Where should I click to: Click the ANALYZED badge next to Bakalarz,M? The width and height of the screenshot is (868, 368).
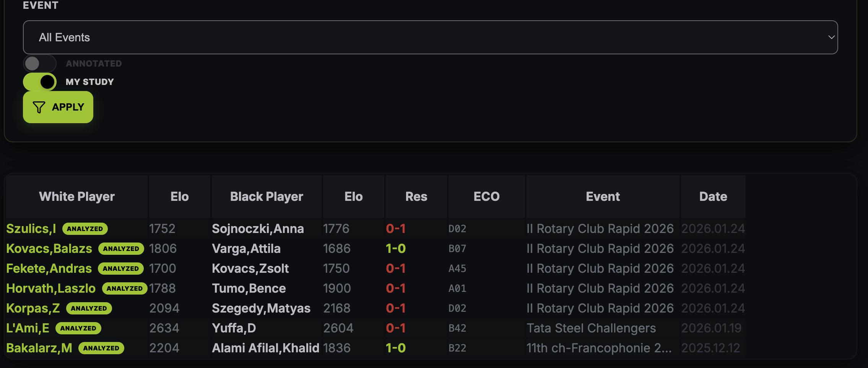pyautogui.click(x=101, y=348)
